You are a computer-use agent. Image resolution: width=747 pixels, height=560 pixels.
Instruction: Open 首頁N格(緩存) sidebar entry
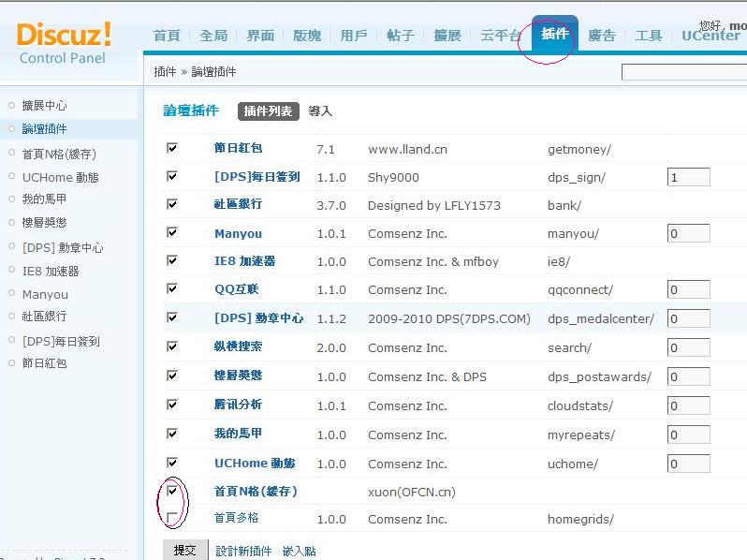(59, 154)
